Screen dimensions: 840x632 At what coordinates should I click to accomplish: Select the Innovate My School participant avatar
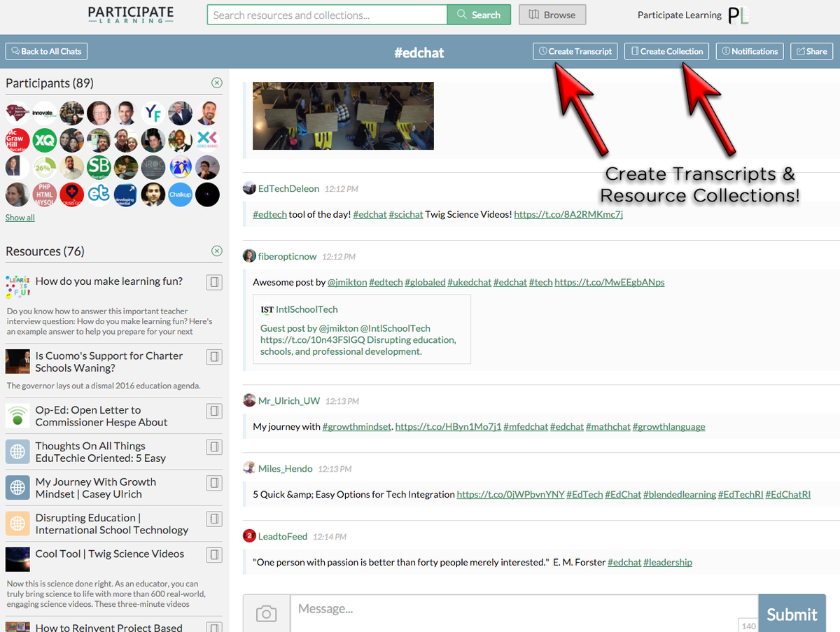[44, 113]
